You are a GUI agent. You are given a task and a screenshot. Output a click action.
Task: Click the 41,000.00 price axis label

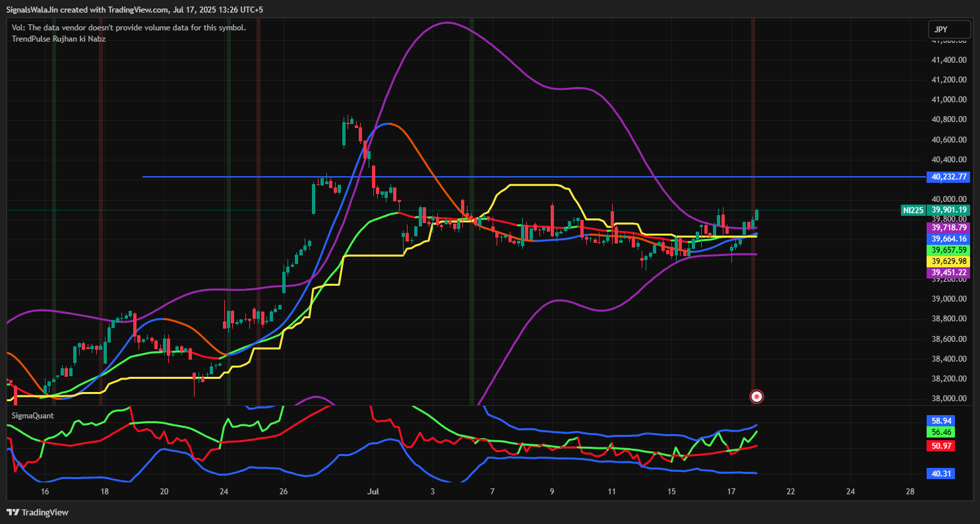[x=949, y=100]
